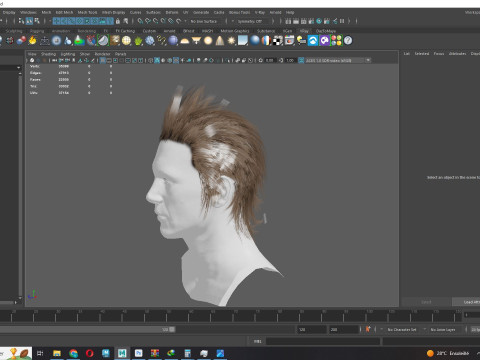The height and width of the screenshot is (360, 480).
Task: Click the playback end time field
Action: pos(311,330)
